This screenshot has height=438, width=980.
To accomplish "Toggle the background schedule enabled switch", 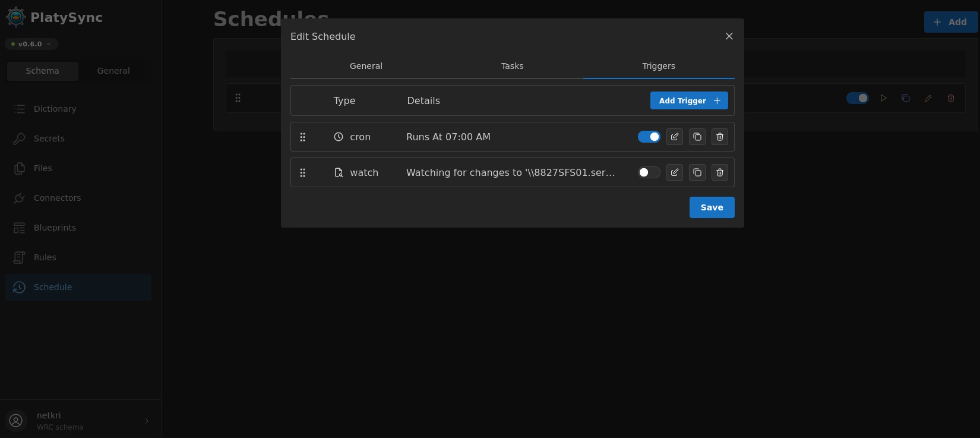I will point(858,98).
